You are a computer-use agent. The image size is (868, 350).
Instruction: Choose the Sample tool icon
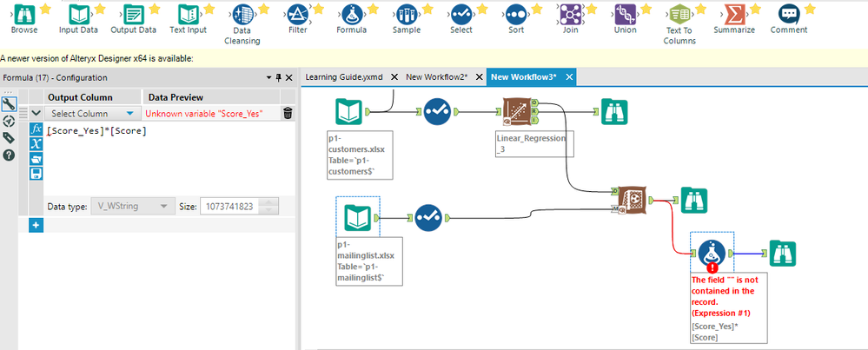click(407, 13)
